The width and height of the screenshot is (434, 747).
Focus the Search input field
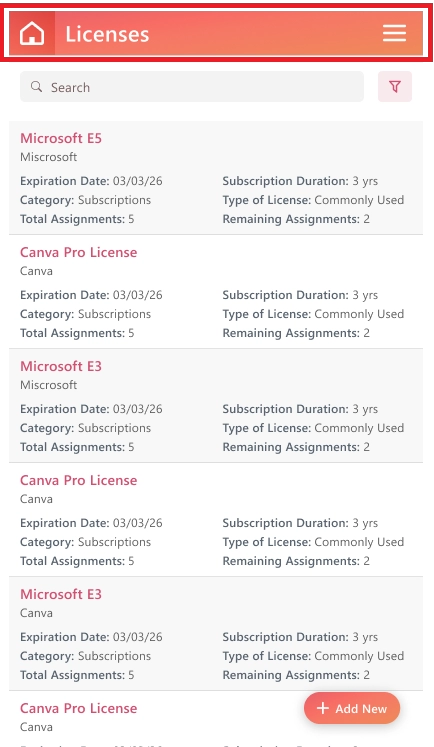pyautogui.click(x=192, y=87)
